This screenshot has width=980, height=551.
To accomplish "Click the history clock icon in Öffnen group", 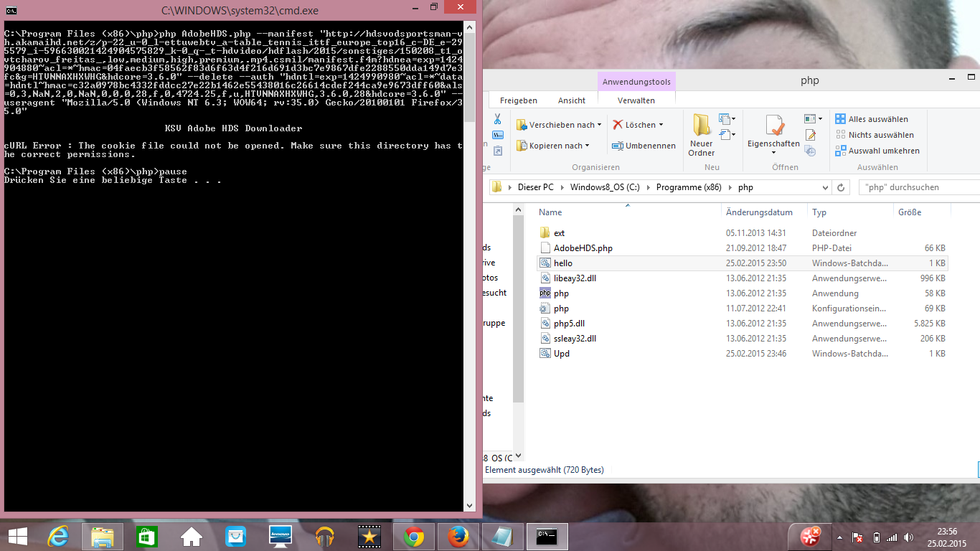I will [x=811, y=151].
